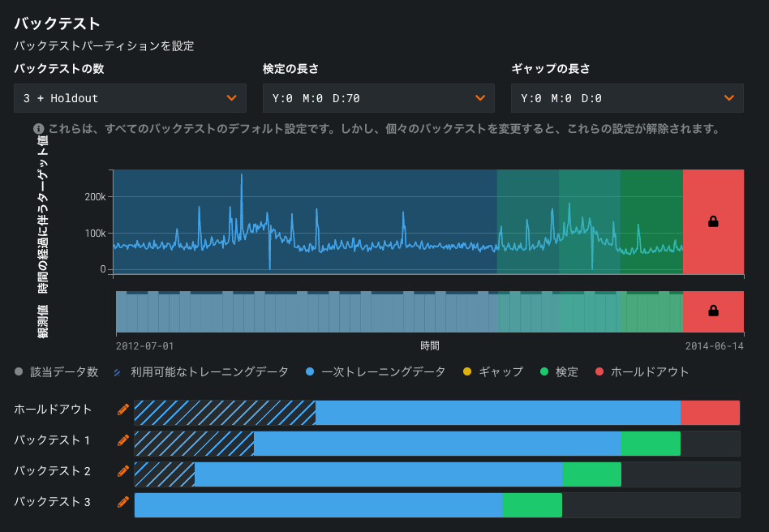Click the grey 該当データ数 legend dot
The image size is (769, 532).
point(19,372)
